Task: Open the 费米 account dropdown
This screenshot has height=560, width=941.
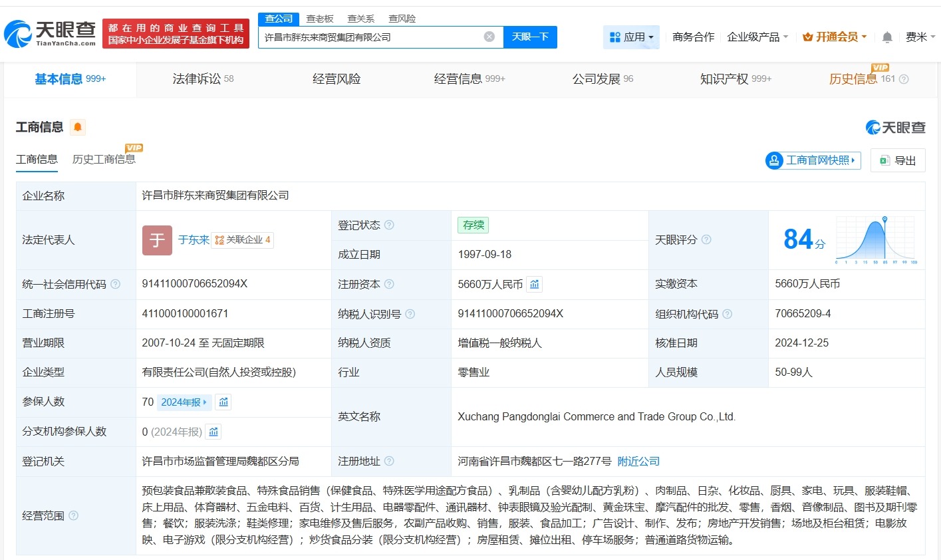Action: pyautogui.click(x=921, y=37)
